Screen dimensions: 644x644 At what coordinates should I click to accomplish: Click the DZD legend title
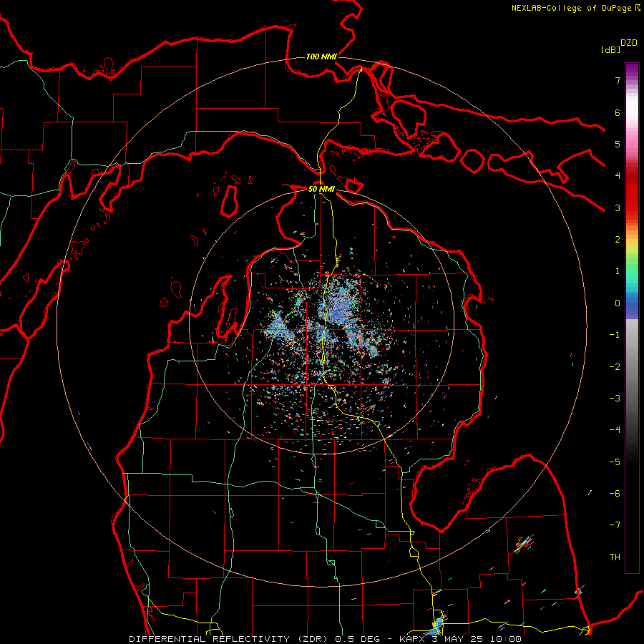point(629,43)
